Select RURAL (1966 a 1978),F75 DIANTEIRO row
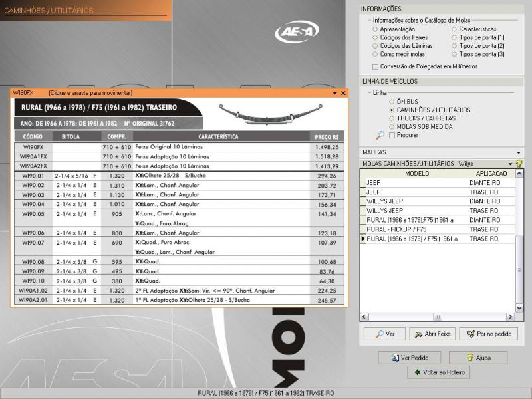 click(x=438, y=220)
